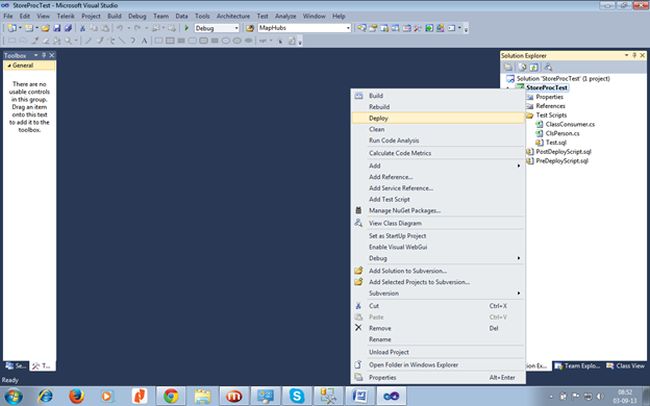Open Google Chrome from the taskbar
Image resolution: width=650 pixels, height=406 pixels.
click(171, 396)
